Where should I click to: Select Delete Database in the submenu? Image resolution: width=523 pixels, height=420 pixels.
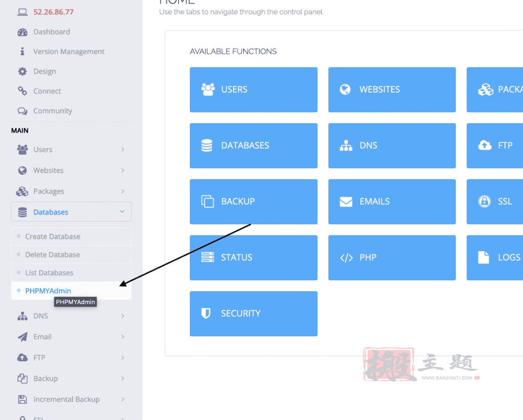pos(72,254)
